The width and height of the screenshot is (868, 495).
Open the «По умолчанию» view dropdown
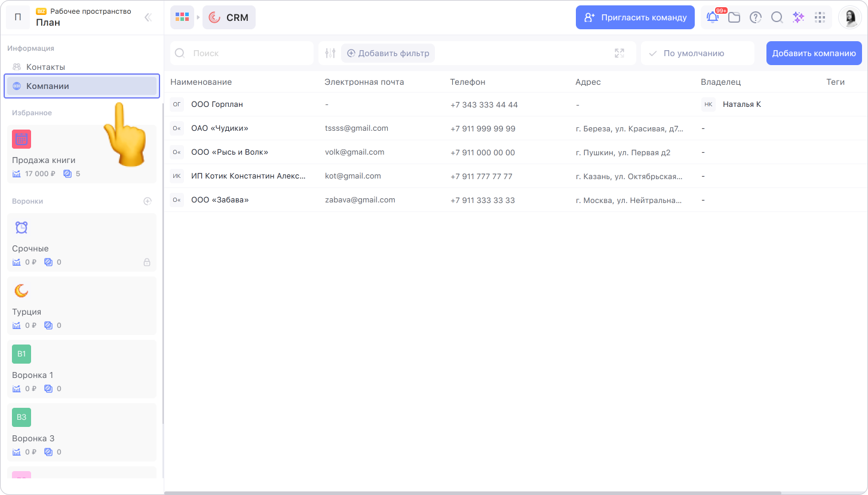point(697,53)
